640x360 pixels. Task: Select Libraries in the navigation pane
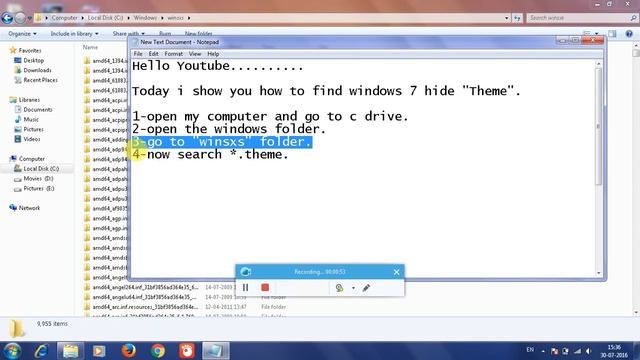(x=29, y=100)
